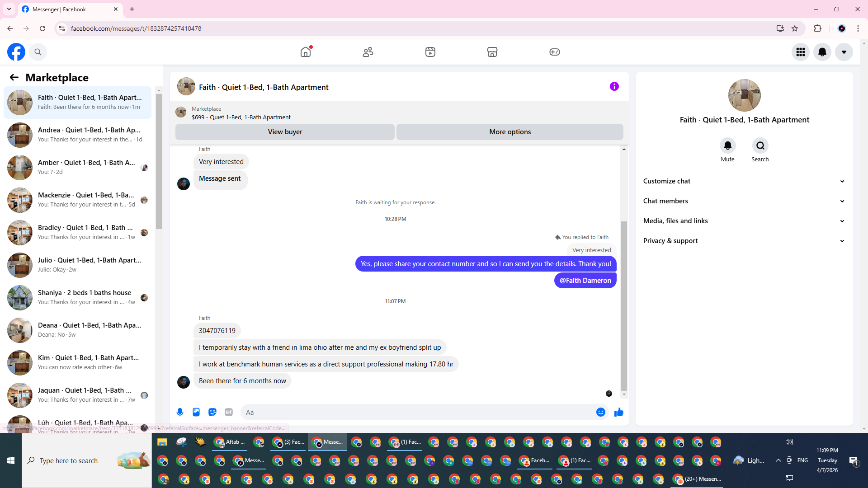Open Windows Start menu

tap(11, 460)
